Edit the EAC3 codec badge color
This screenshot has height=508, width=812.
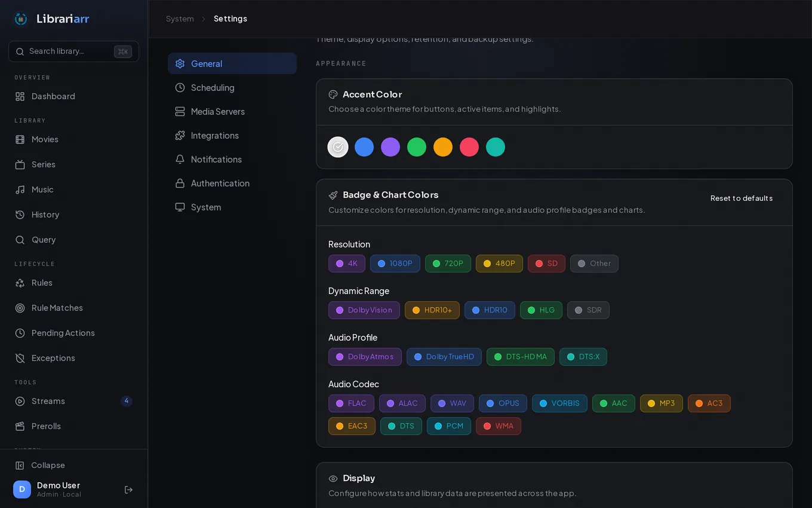pos(352,426)
